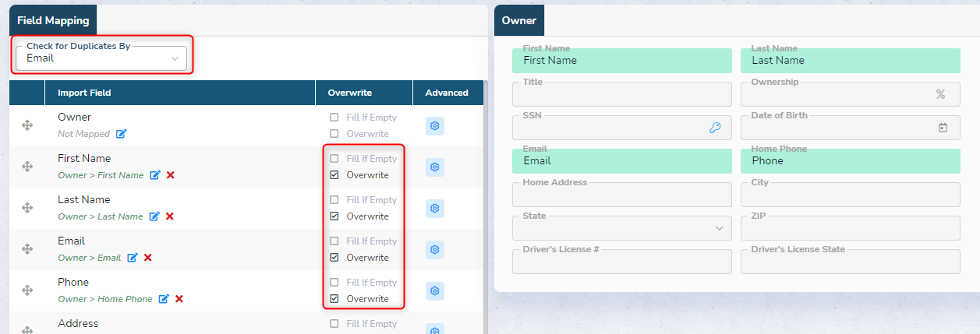Click the Ownership percent field
Viewport: 980px width, 334px height.
tap(851, 94)
